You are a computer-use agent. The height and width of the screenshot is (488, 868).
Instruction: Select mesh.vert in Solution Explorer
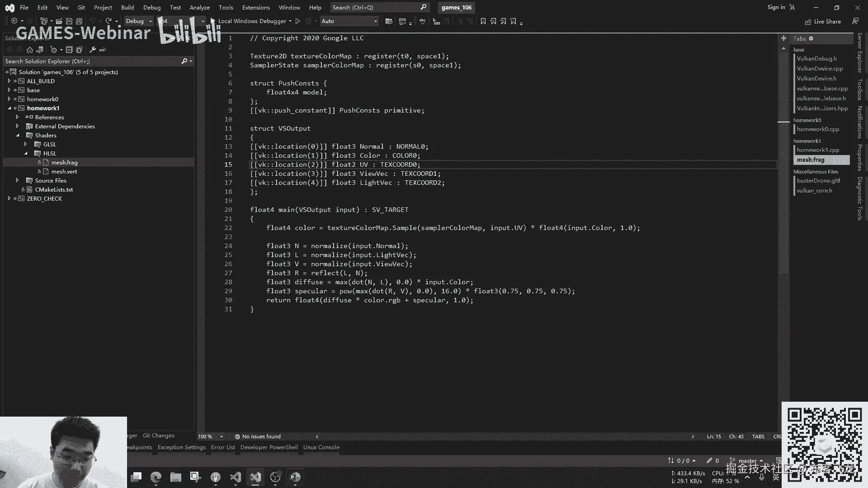(x=64, y=172)
